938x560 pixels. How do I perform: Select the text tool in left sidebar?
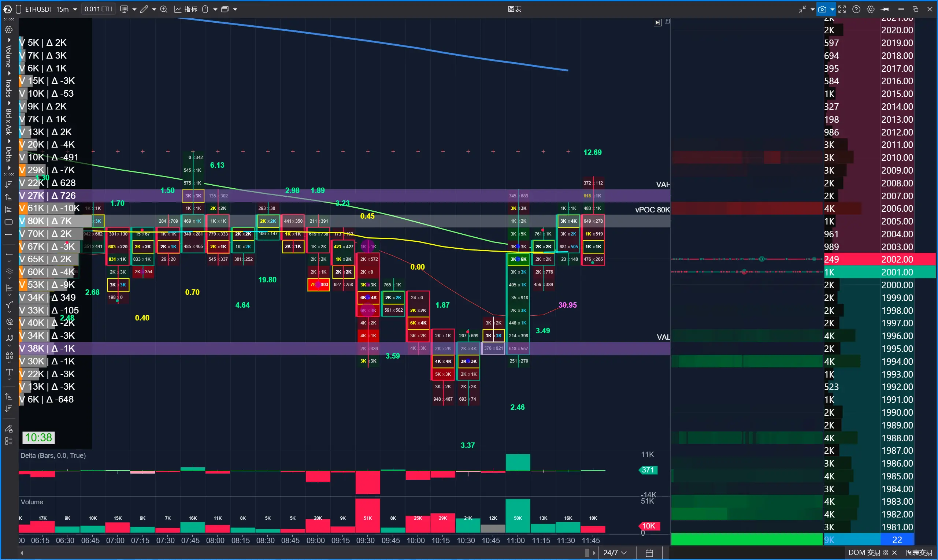pyautogui.click(x=9, y=372)
